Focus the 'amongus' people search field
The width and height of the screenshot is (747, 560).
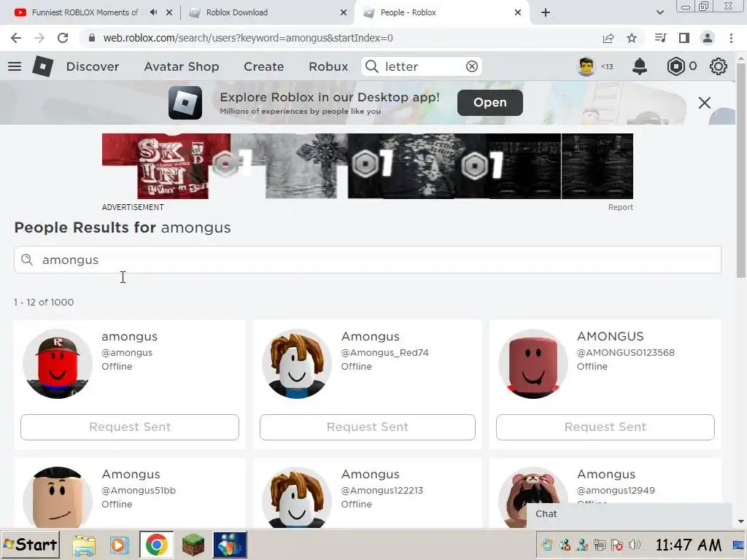point(368,260)
